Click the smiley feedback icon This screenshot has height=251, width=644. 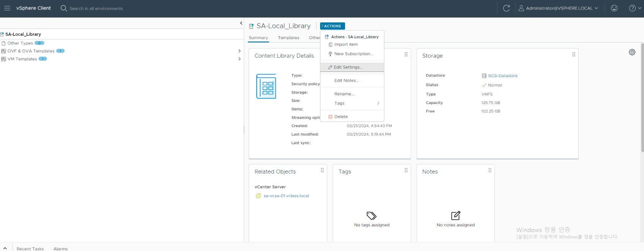614,8
